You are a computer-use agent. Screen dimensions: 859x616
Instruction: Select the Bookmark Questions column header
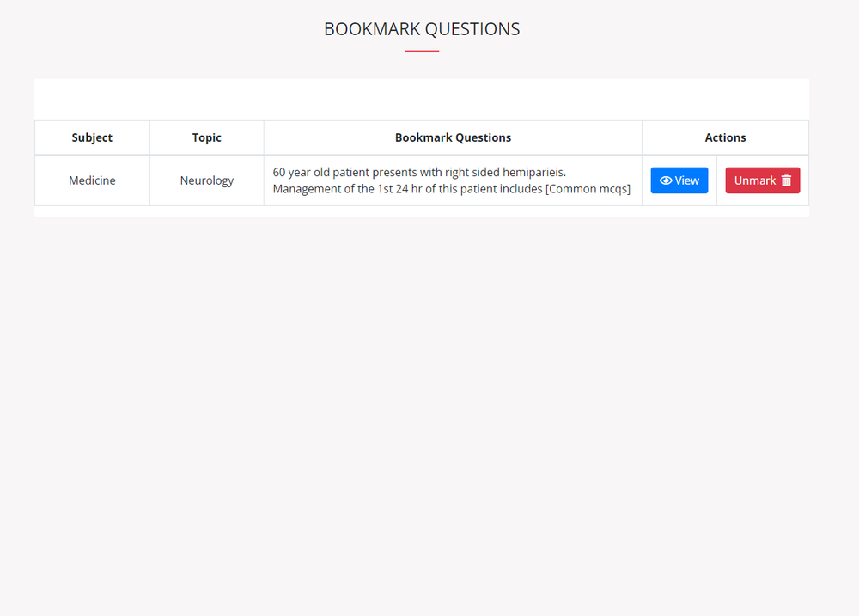tap(453, 137)
